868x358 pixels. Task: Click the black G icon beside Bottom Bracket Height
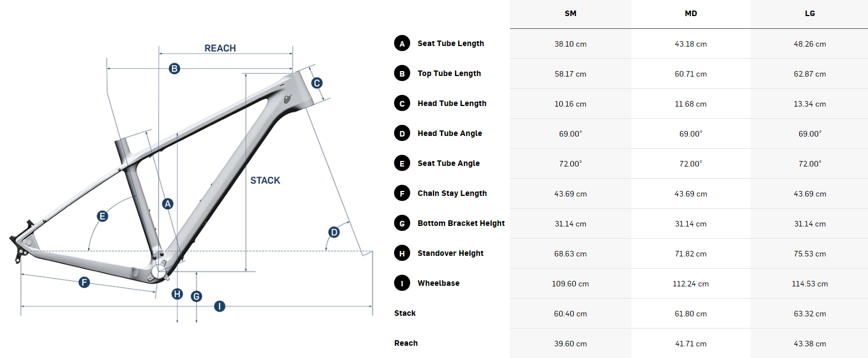pyautogui.click(x=402, y=223)
